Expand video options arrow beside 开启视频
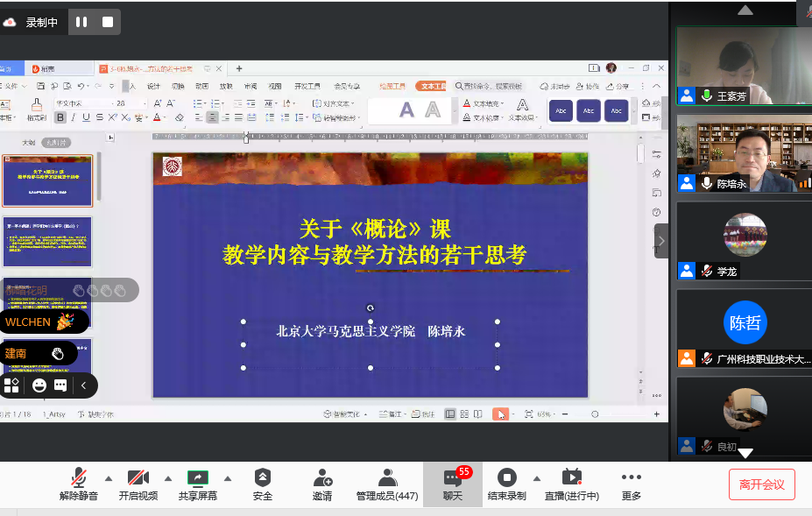The height and width of the screenshot is (516, 812). coord(168,478)
